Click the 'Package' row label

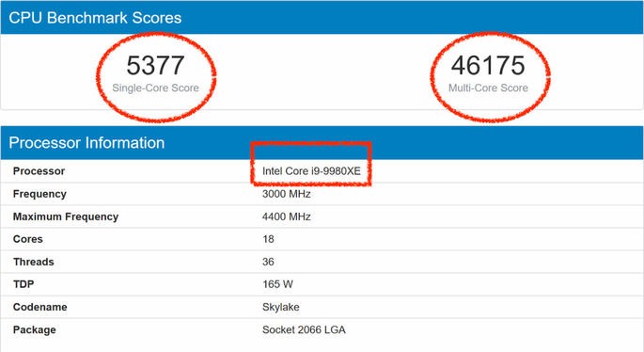[x=35, y=329]
